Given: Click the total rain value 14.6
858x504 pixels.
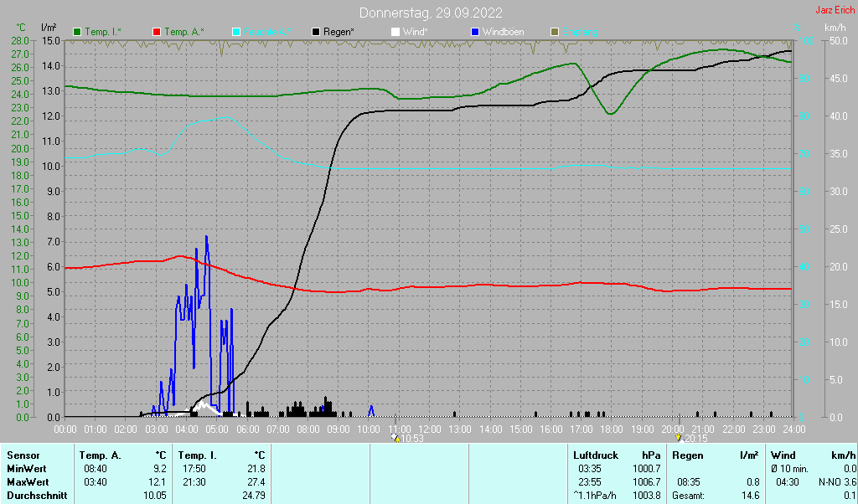Looking at the screenshot, I should pos(751,496).
